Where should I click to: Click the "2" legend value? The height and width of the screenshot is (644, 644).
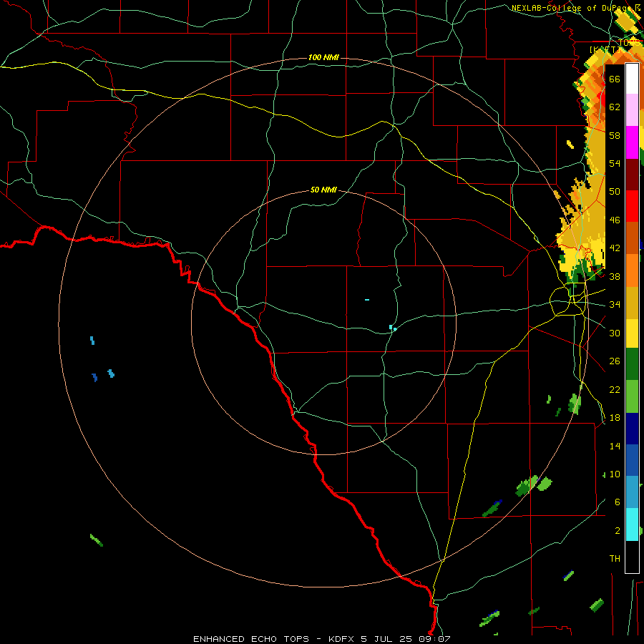click(x=617, y=530)
